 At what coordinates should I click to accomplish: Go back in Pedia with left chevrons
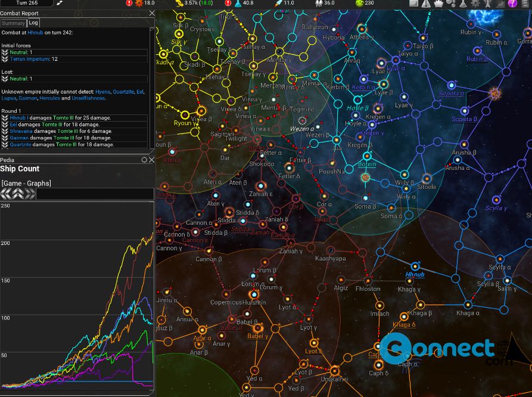click(x=6, y=194)
